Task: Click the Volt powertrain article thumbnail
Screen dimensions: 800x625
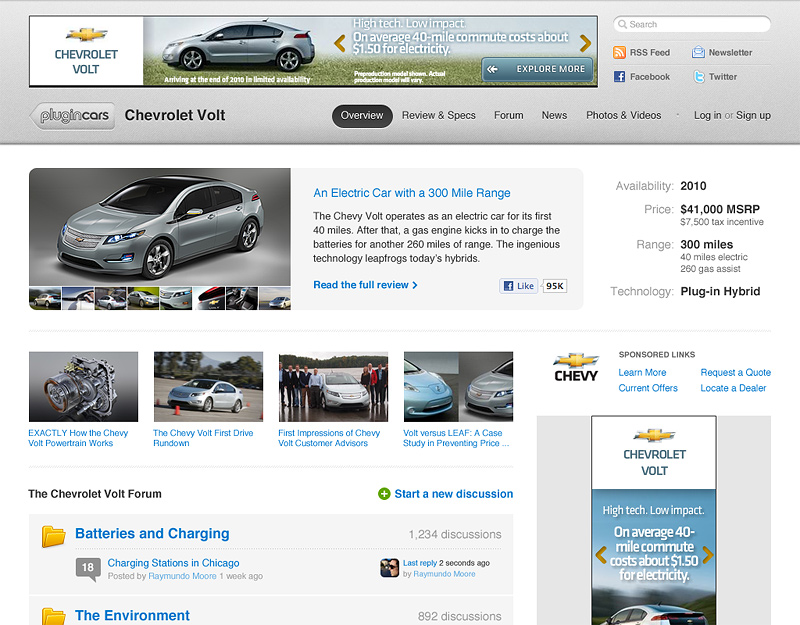Action: [x=83, y=387]
